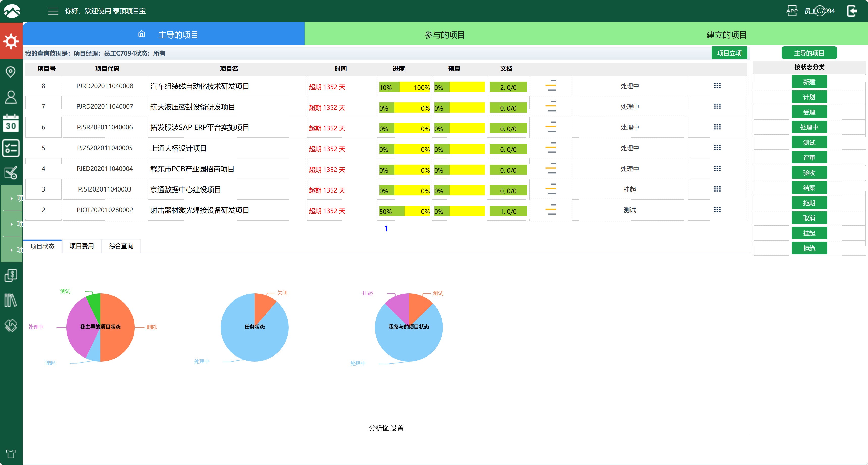Viewport: 868px width, 465px height.
Task: Click the calendar 30 icon in sidebar
Action: [x=11, y=124]
